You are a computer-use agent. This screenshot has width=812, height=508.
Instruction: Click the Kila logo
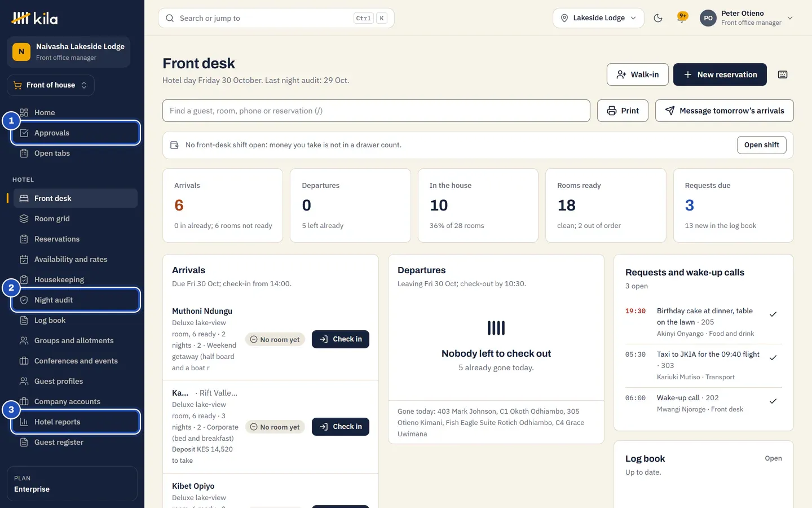coord(35,18)
